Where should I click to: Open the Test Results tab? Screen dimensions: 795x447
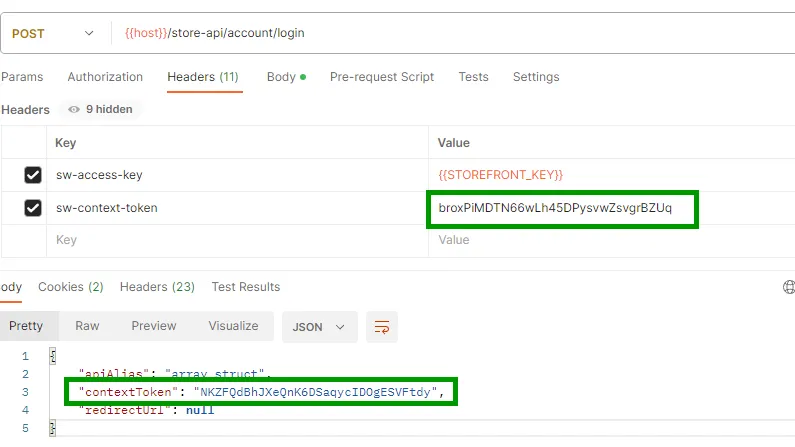(246, 287)
